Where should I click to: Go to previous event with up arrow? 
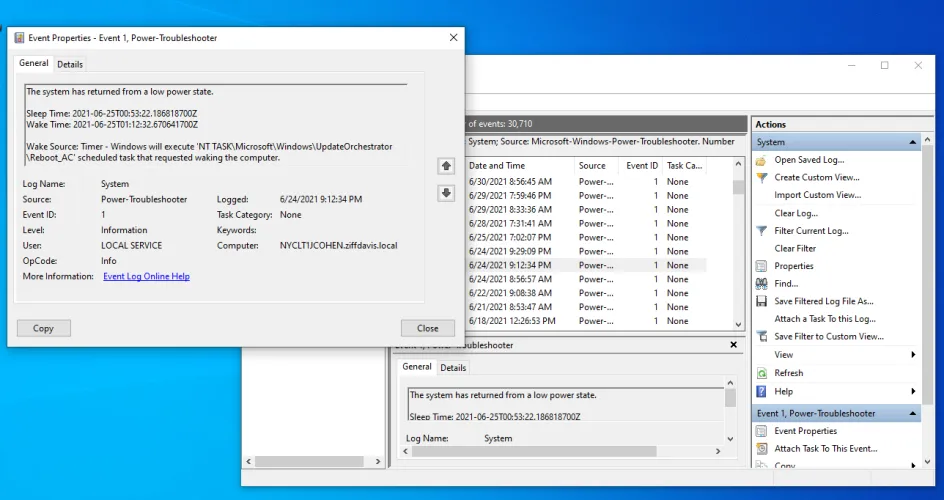click(x=446, y=166)
